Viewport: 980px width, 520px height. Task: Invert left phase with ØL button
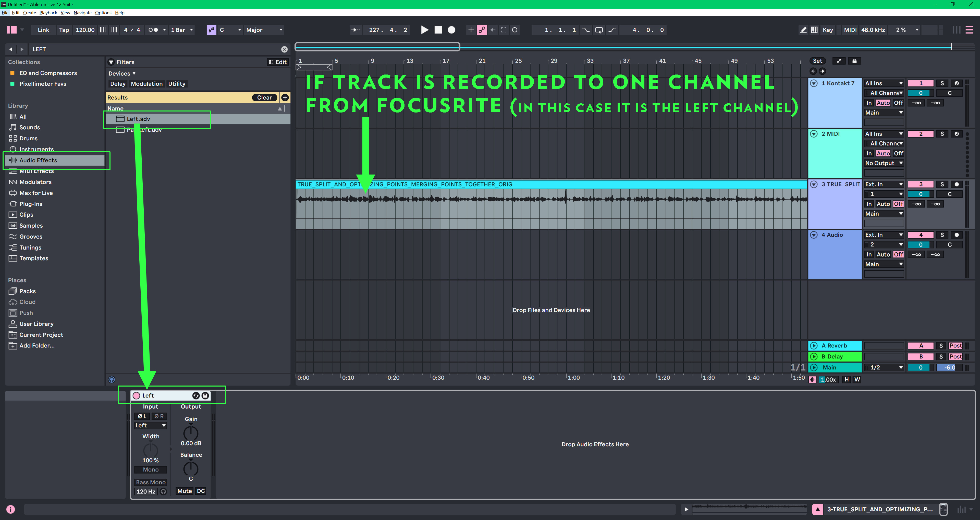click(142, 416)
